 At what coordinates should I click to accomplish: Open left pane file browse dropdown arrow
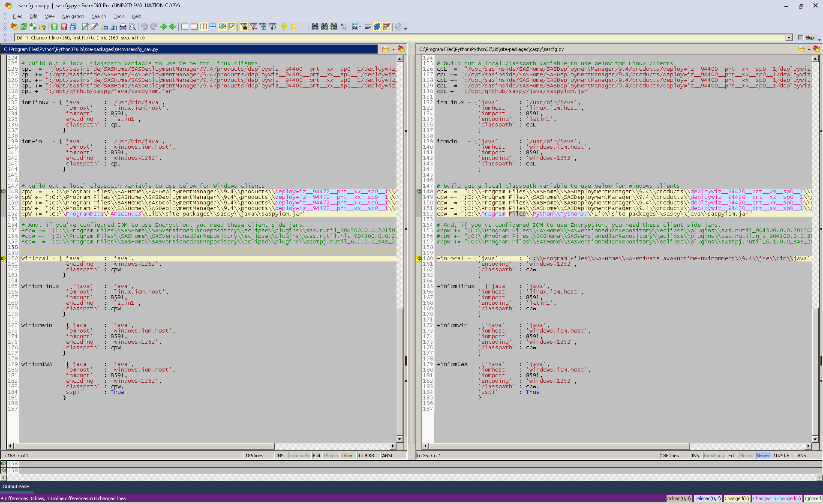point(393,49)
